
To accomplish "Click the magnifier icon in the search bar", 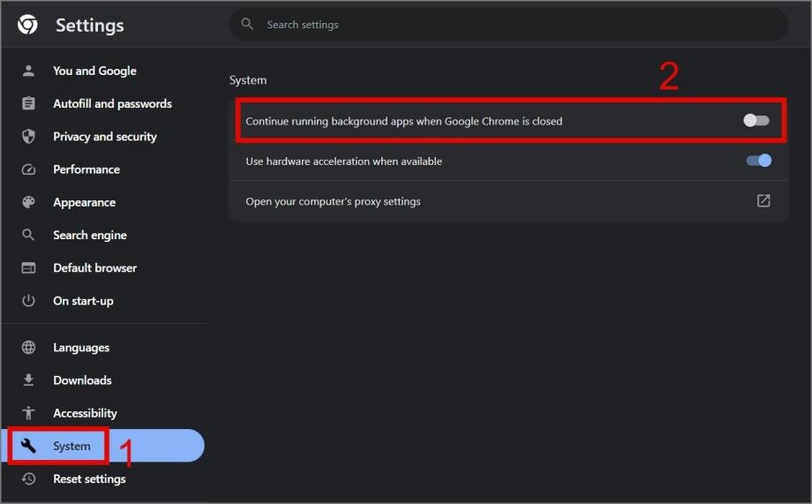I will (247, 24).
